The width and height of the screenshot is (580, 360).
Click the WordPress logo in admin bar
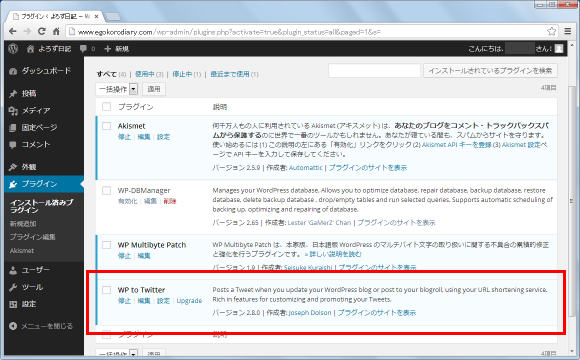click(x=13, y=48)
